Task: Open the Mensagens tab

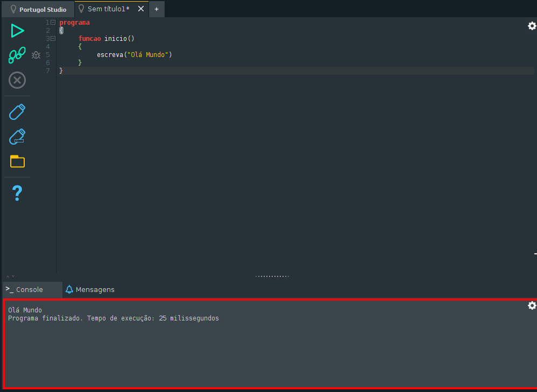Action: 90,290
